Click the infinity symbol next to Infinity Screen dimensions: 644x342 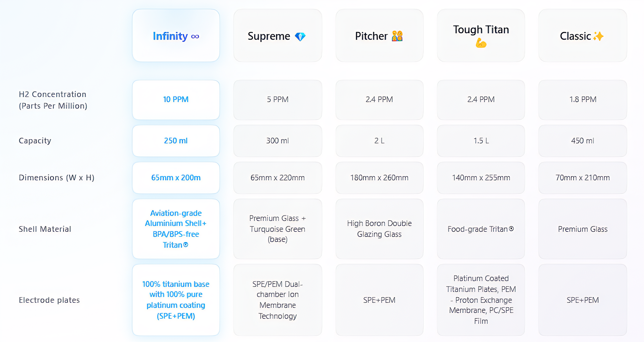195,37
